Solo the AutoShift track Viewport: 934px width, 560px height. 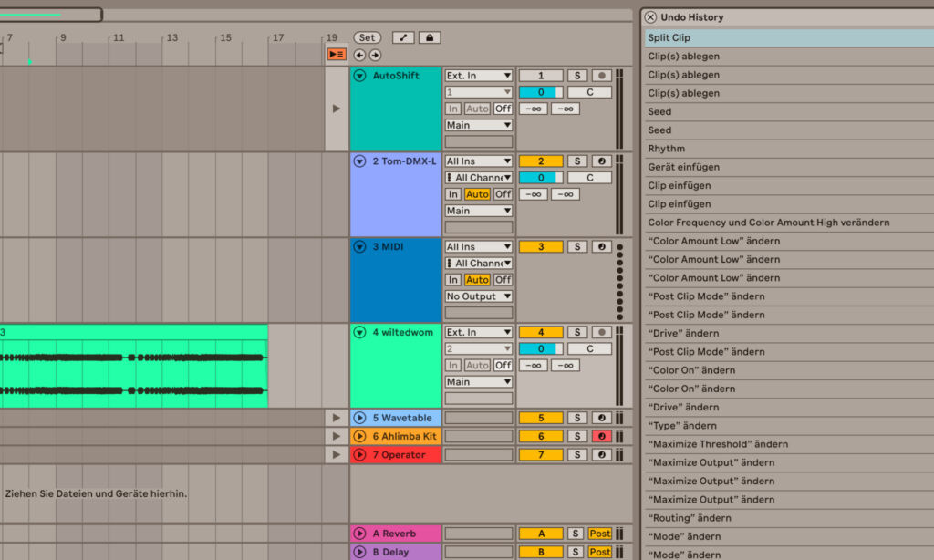577,76
